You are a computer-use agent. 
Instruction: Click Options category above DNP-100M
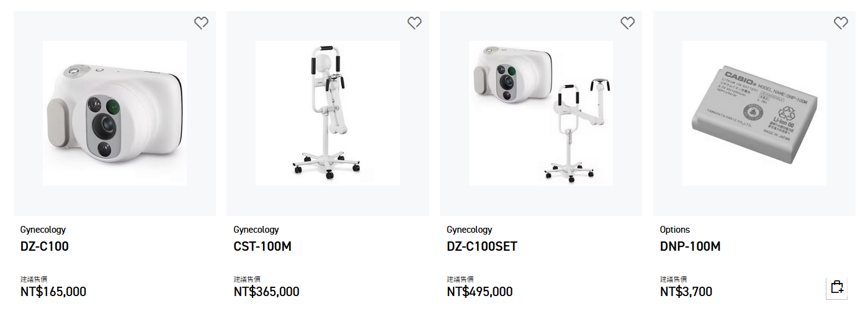(x=675, y=230)
